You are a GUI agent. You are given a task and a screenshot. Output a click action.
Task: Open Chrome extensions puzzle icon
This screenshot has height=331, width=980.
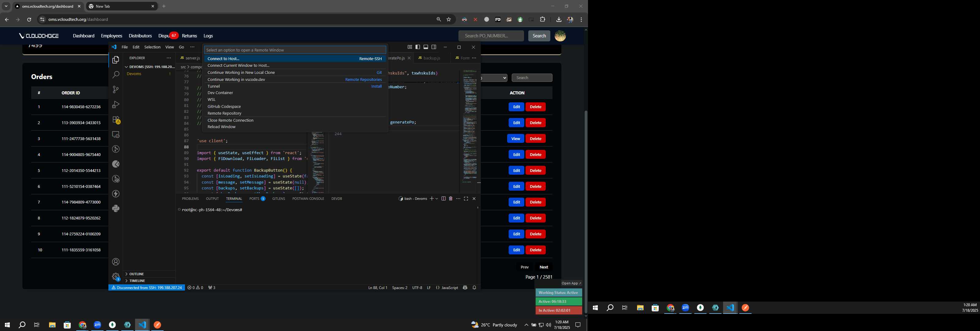click(542, 19)
